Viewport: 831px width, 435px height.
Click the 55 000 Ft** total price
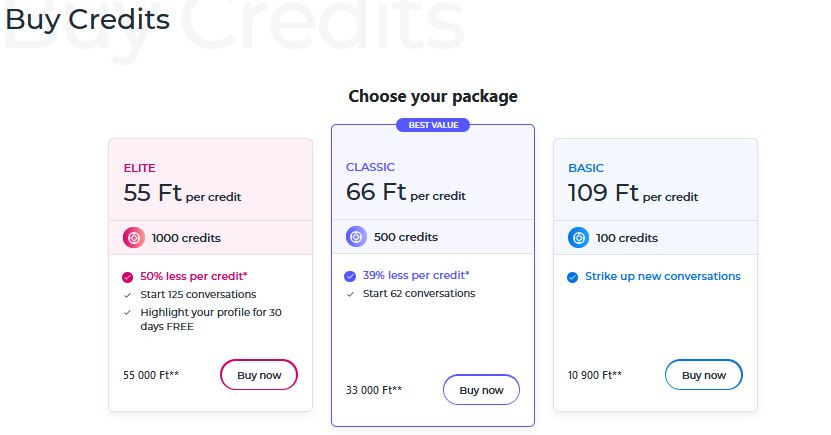(151, 375)
